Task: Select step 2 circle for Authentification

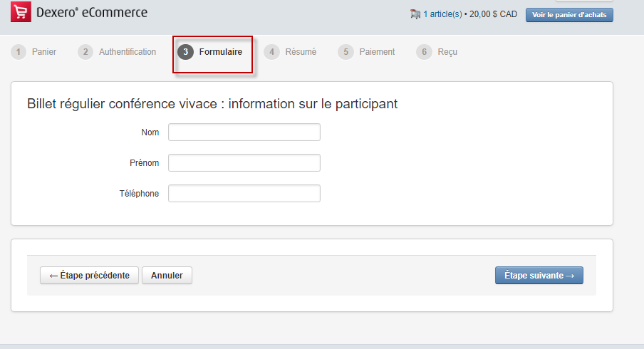Action: click(85, 52)
